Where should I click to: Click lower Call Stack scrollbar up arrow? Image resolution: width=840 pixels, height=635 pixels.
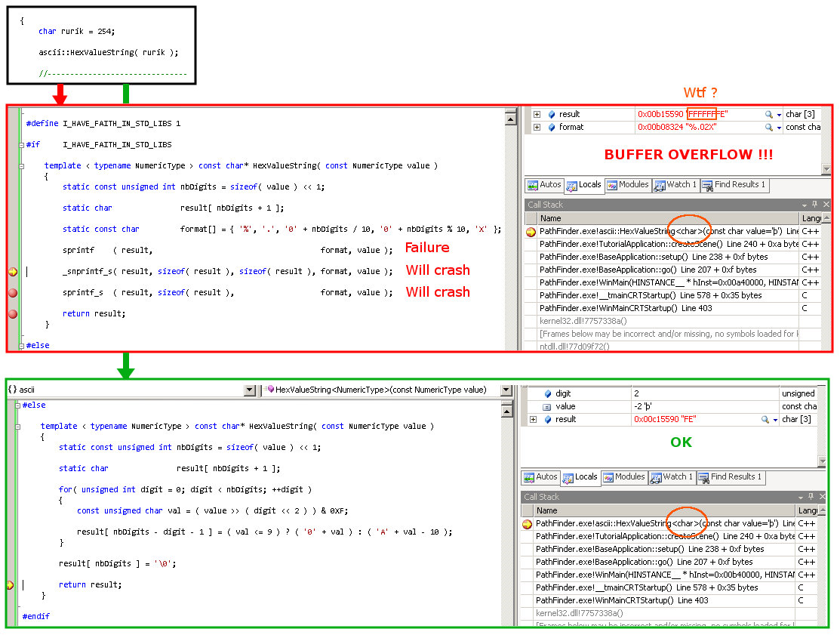823,510
